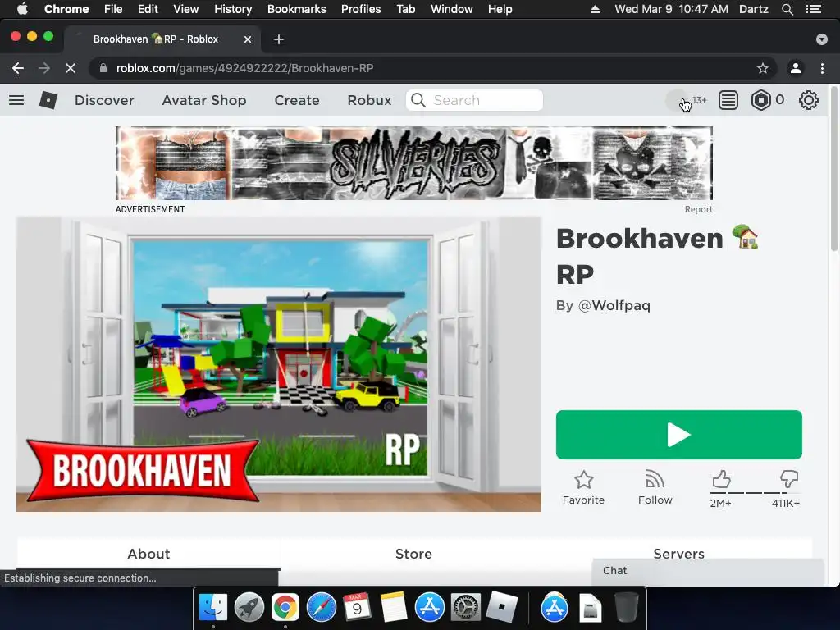Image resolution: width=840 pixels, height=630 pixels.
Task: Like the game with thumbs up
Action: click(x=721, y=479)
